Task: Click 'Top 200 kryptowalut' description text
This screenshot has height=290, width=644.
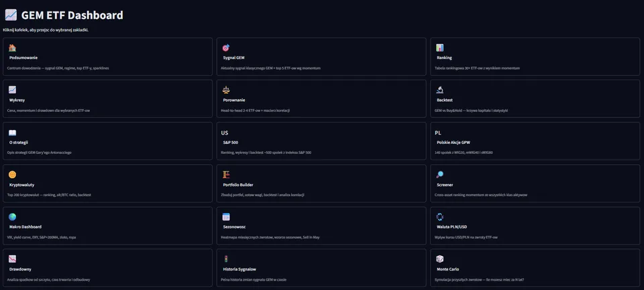Action: [x=49, y=195]
